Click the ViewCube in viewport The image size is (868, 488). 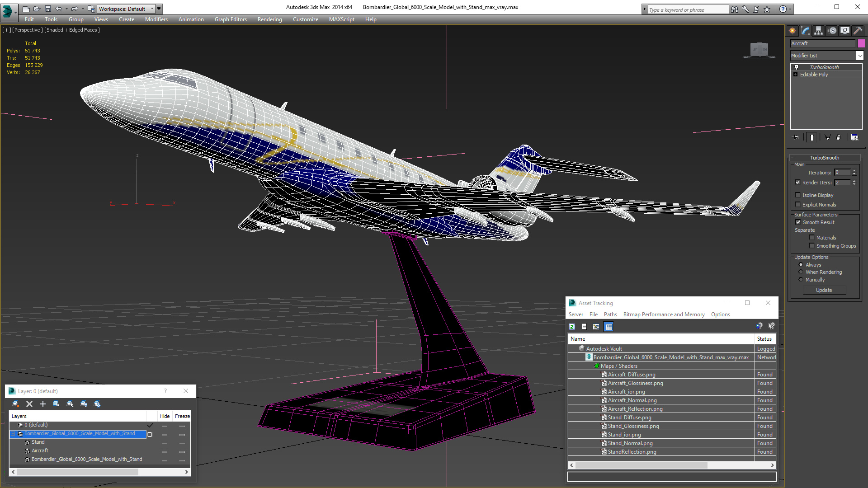point(759,50)
